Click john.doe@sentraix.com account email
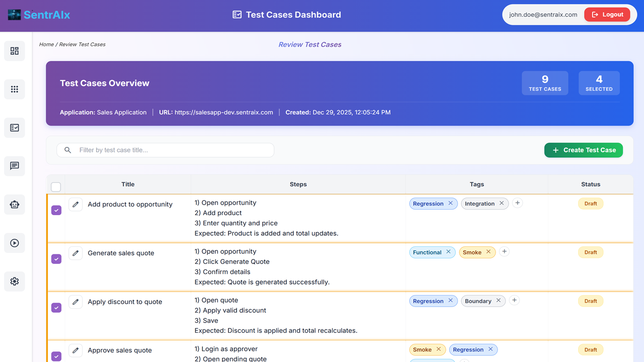644x362 pixels. click(543, 15)
